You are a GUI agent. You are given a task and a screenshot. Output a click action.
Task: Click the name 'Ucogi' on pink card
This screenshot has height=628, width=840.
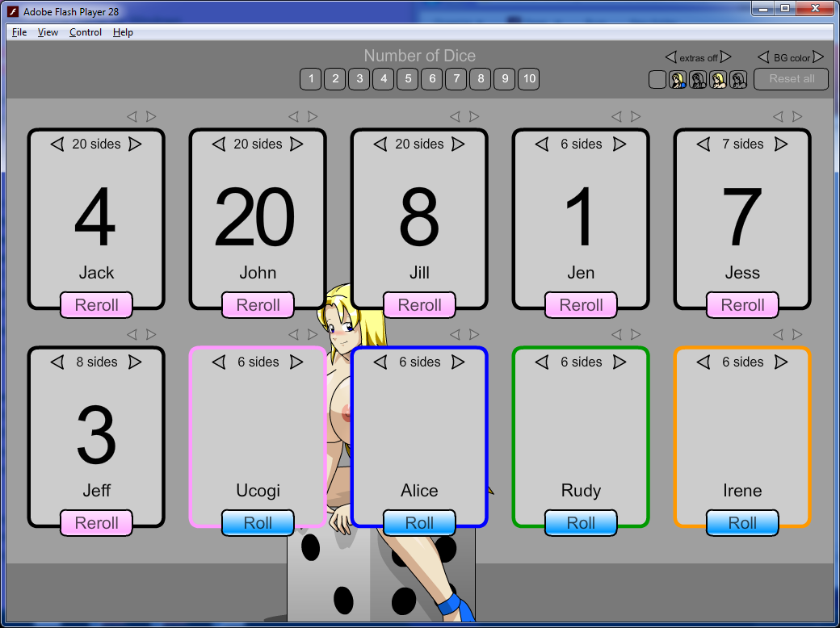pyautogui.click(x=258, y=491)
